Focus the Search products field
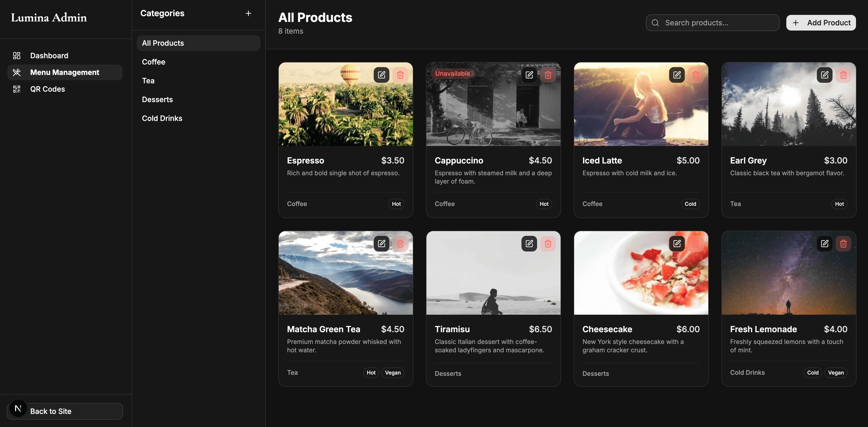The width and height of the screenshot is (868, 427). (712, 23)
